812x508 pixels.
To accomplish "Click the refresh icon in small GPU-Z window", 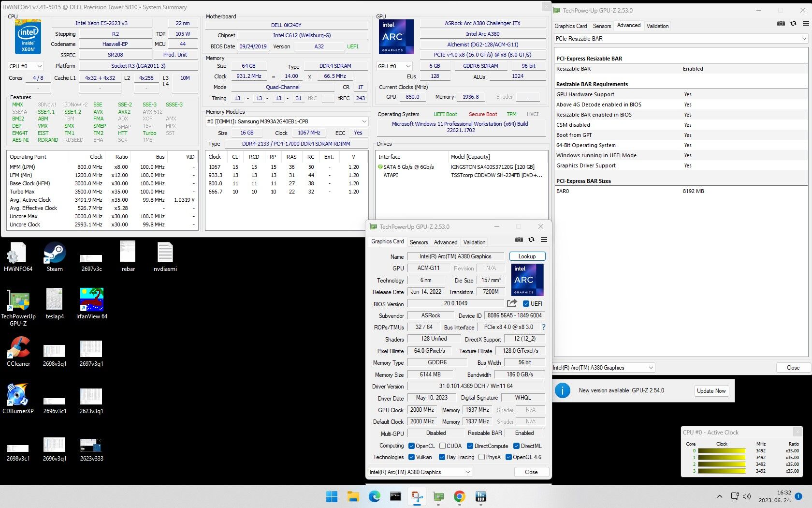I will pos(531,239).
